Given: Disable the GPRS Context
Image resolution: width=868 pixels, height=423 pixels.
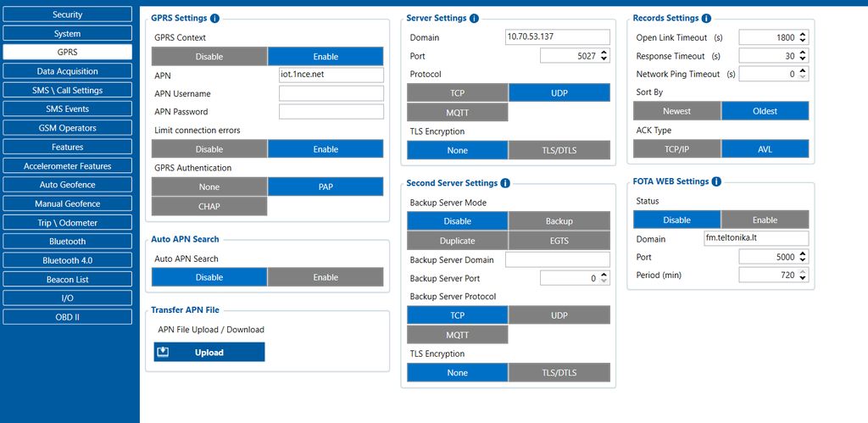Looking at the screenshot, I should coord(209,57).
